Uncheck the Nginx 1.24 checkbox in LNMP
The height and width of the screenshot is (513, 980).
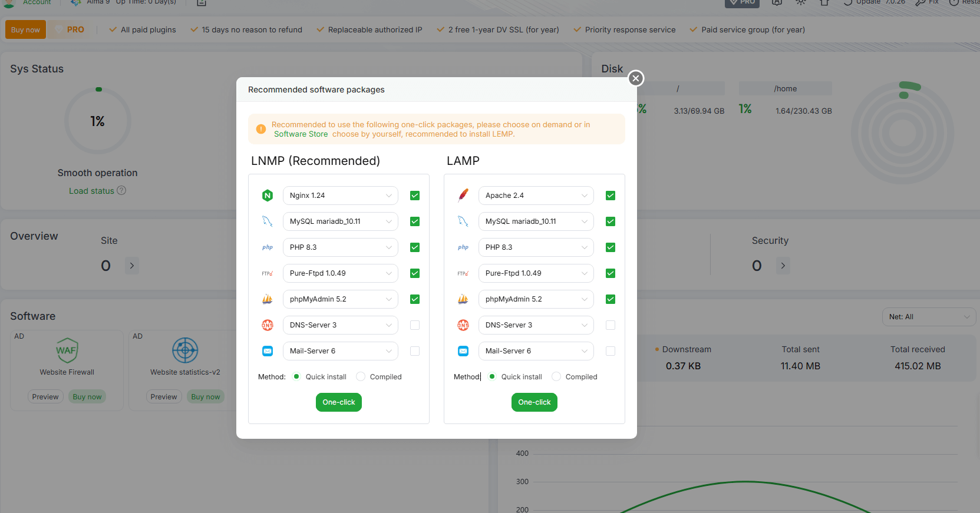coord(415,196)
